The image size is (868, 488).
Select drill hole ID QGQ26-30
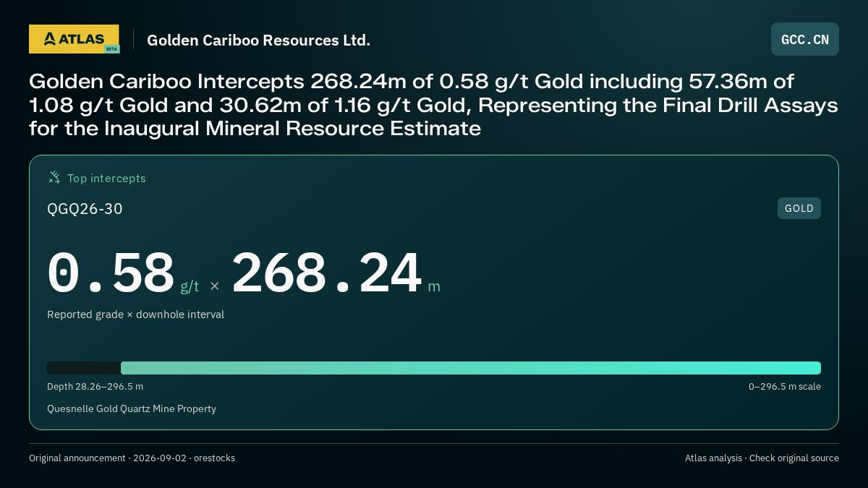[x=85, y=209]
